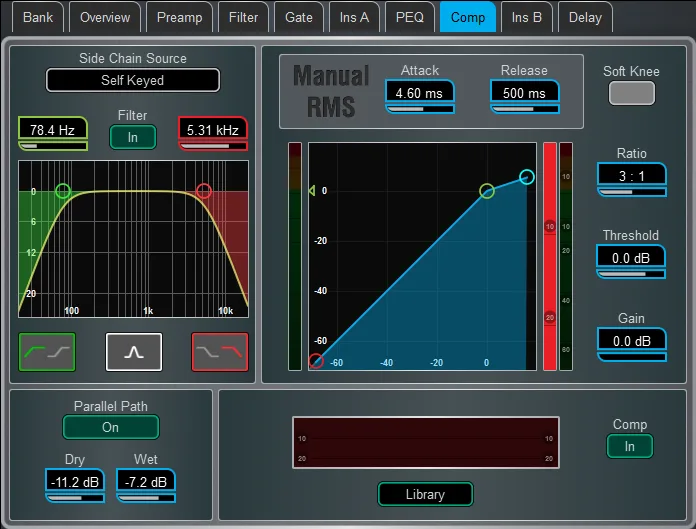This screenshot has height=529, width=696.
Task: Select the active Comp tab
Action: [468, 17]
